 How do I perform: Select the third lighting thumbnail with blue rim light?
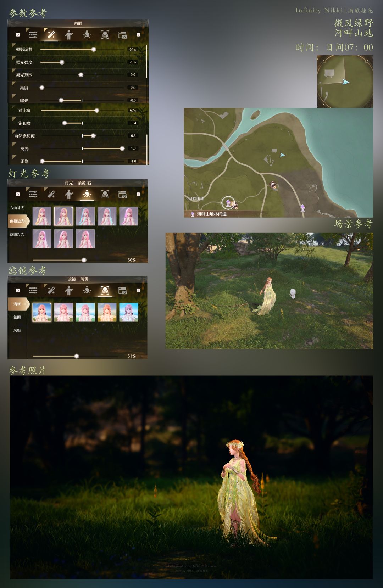[85, 216]
